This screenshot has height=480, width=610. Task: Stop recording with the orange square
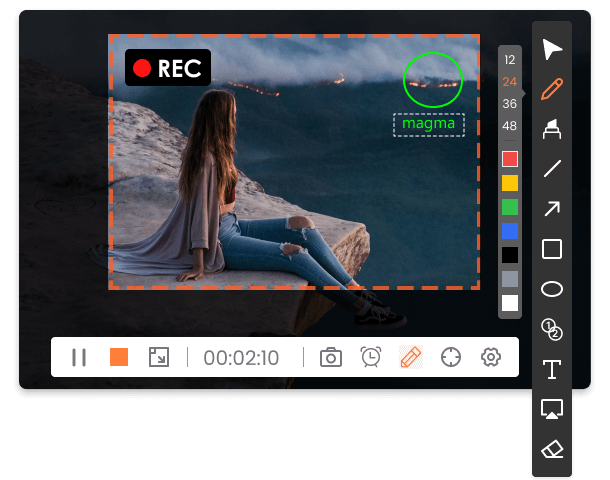pos(119,357)
